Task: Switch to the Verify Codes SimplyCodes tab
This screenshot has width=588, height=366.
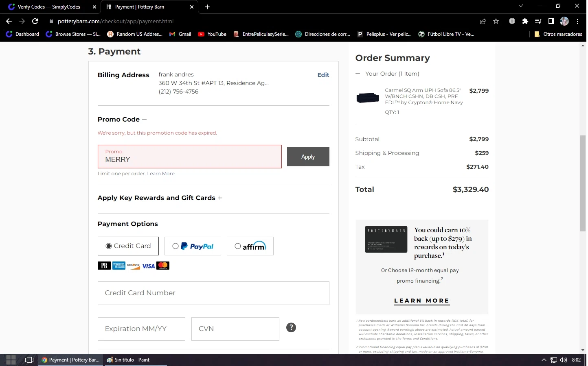Action: tap(49, 7)
